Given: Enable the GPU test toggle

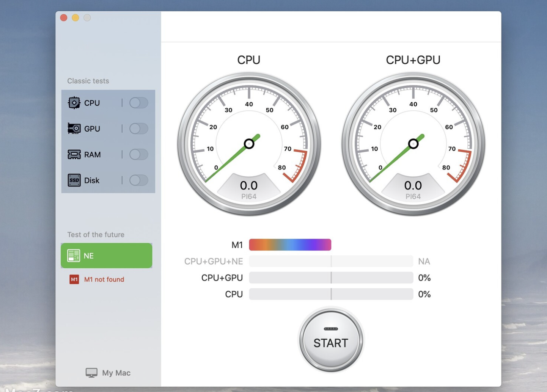Looking at the screenshot, I should [x=138, y=129].
